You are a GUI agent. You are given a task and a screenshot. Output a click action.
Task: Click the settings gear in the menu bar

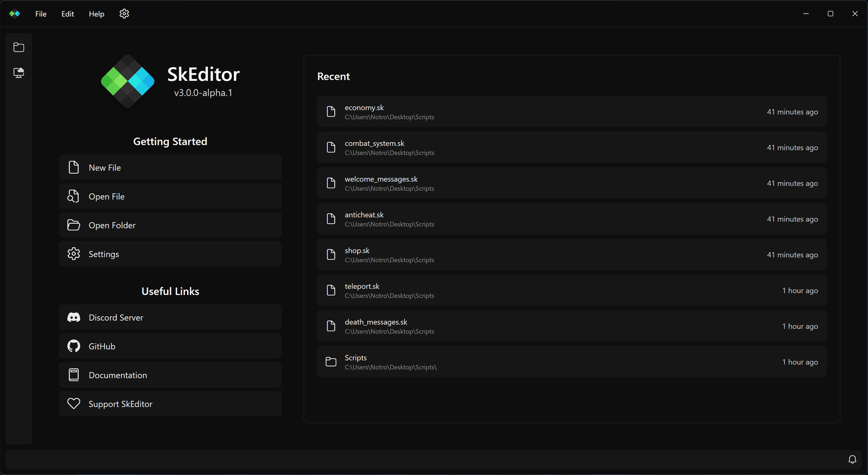[x=124, y=14]
